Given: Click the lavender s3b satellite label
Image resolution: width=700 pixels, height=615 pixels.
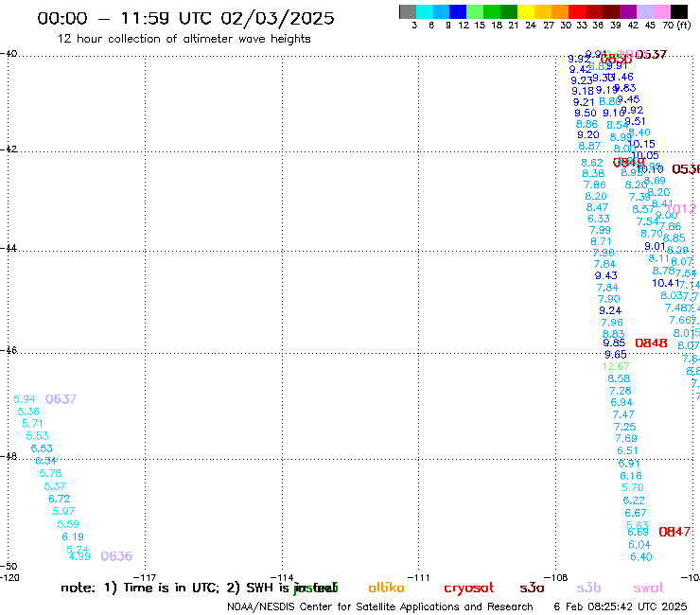Looking at the screenshot, I should (588, 588).
